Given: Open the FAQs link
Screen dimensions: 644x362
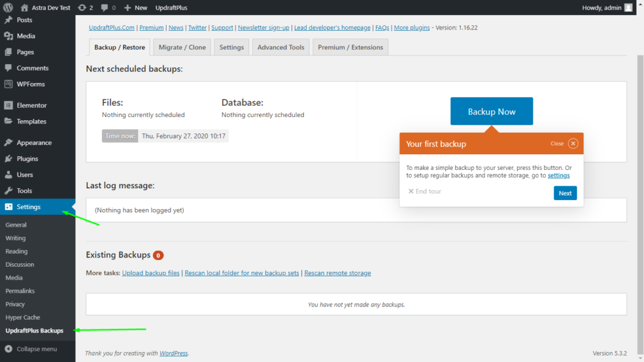Looking at the screenshot, I should [382, 28].
